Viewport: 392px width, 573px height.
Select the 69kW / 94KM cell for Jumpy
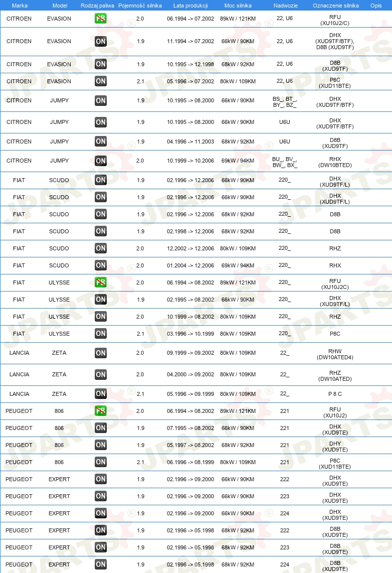point(238,161)
